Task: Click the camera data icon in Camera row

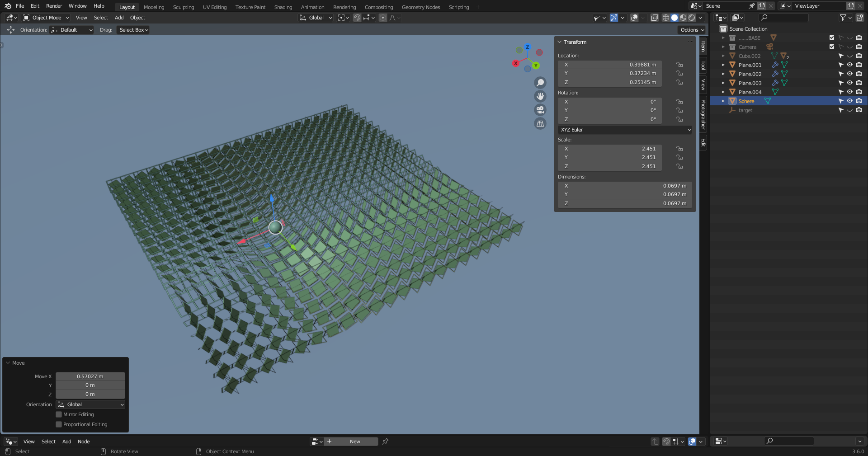Action: click(769, 47)
